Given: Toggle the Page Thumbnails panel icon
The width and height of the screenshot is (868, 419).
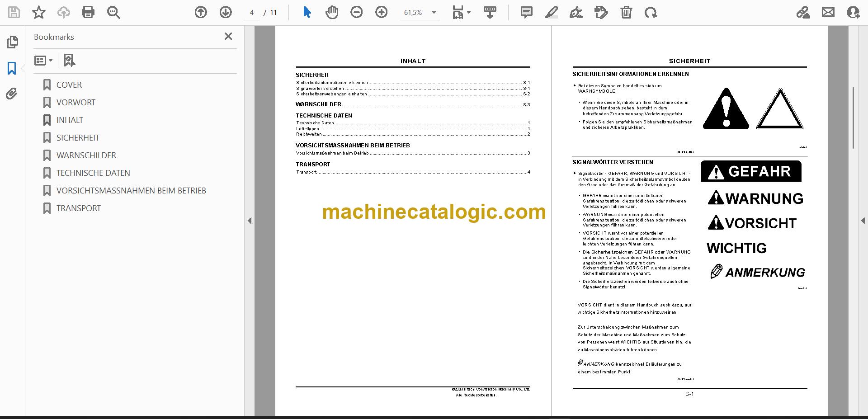Looking at the screenshot, I should (x=12, y=42).
